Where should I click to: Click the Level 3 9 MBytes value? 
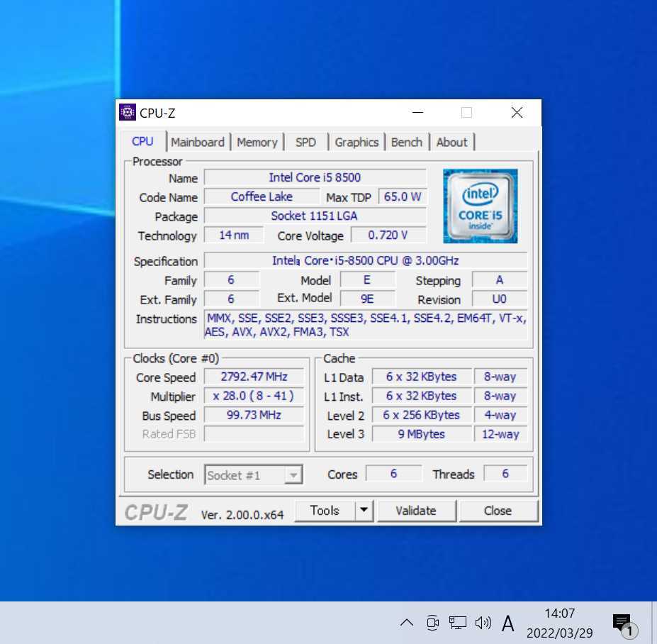422,434
